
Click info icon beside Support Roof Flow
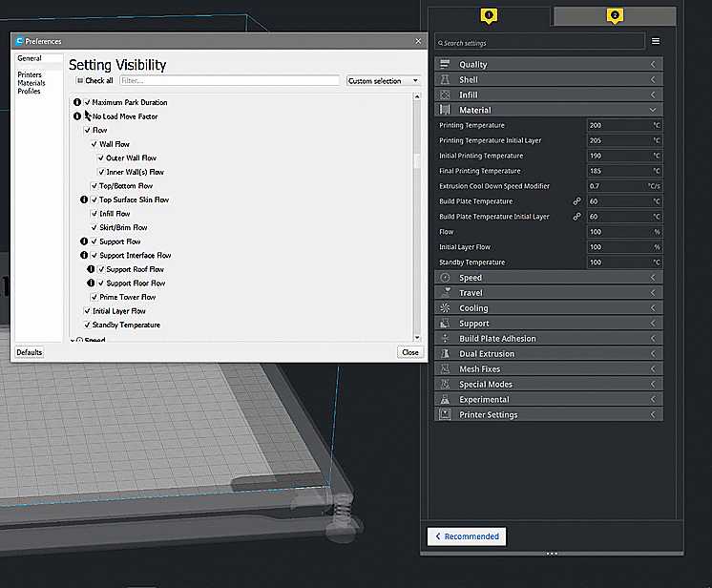(x=91, y=269)
